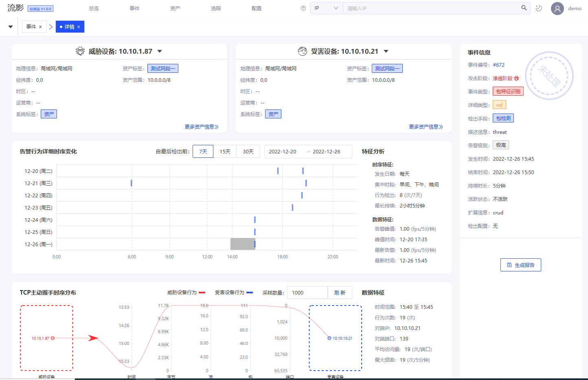Screen dimensions: 588x380
Task: Click the 流影 logo
Action: click(15, 8)
